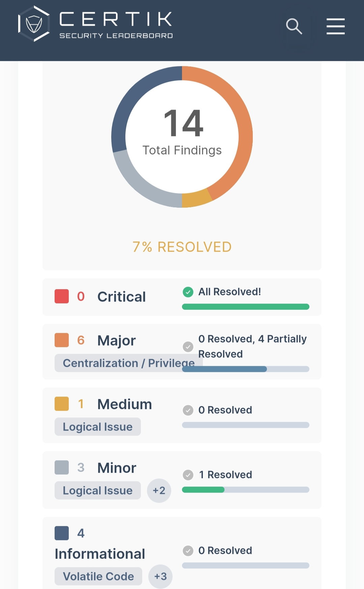Screen dimensions: 364x589
Task: Open Logical Issue tag under Medium
Action: (98, 427)
